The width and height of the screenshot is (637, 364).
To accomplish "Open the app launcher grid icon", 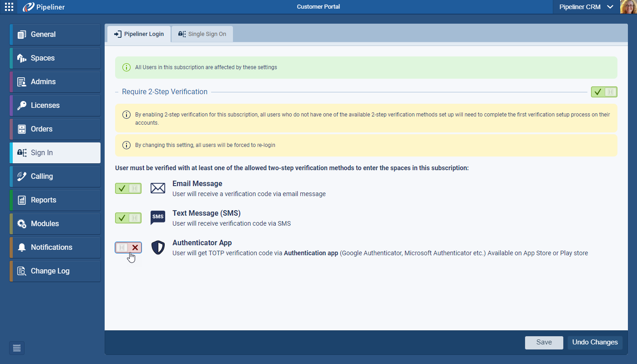I will [x=9, y=7].
